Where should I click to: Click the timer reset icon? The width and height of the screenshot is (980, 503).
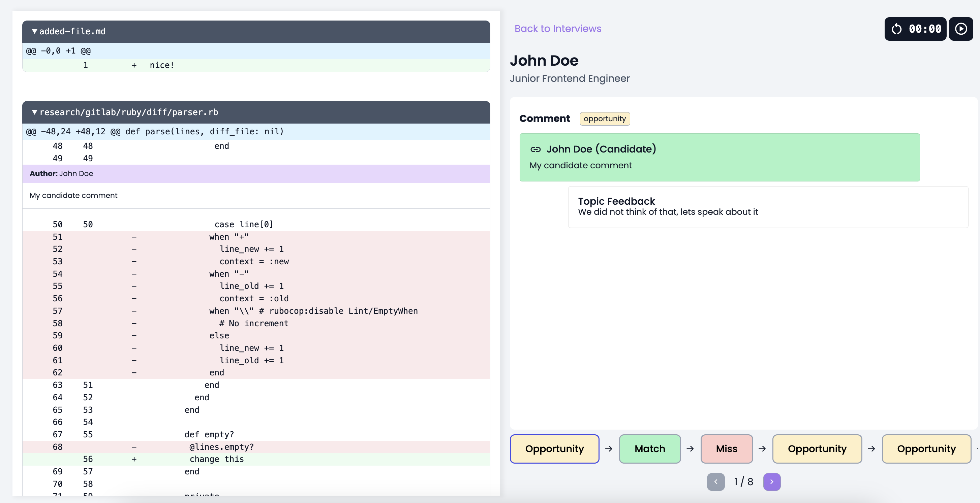point(897,29)
